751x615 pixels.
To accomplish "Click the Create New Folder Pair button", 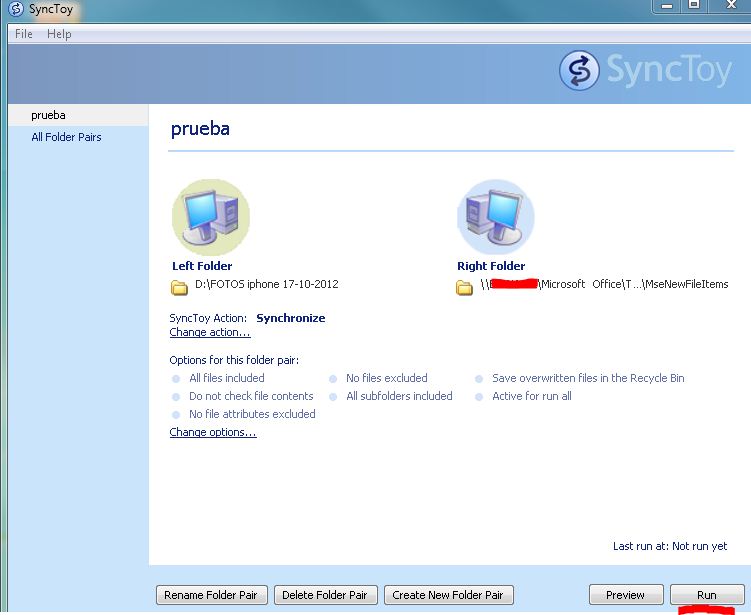I will click(449, 595).
